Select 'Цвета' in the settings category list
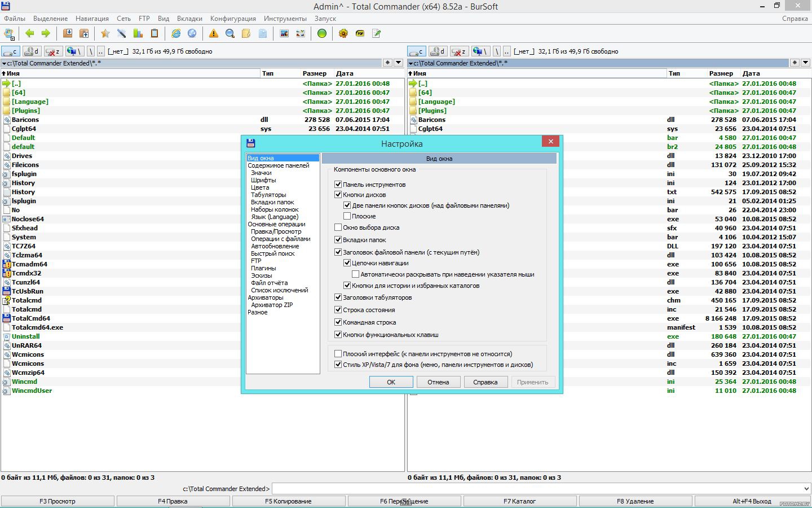Viewport: 812px width, 508px height. click(x=260, y=187)
